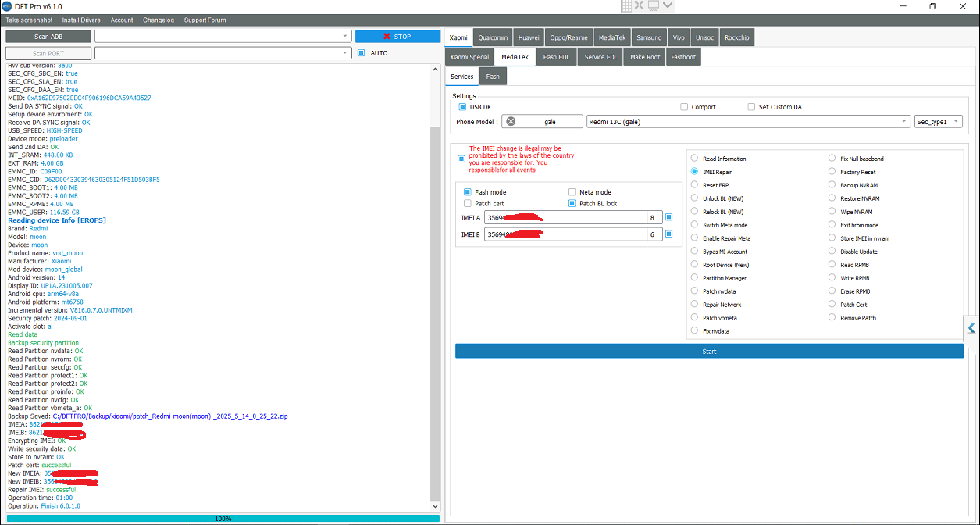Select Partition Manager option
980x525 pixels.
click(x=718, y=278)
